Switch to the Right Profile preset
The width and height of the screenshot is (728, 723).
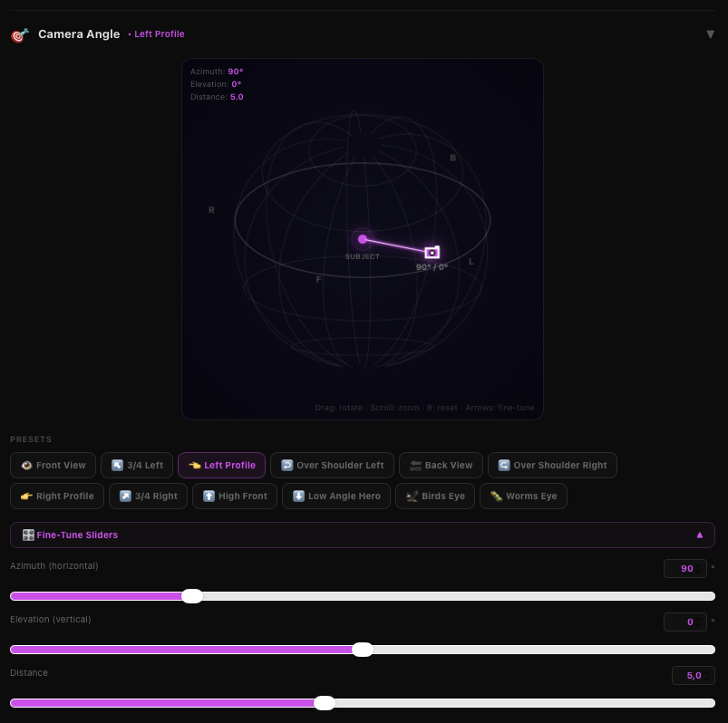pos(56,496)
